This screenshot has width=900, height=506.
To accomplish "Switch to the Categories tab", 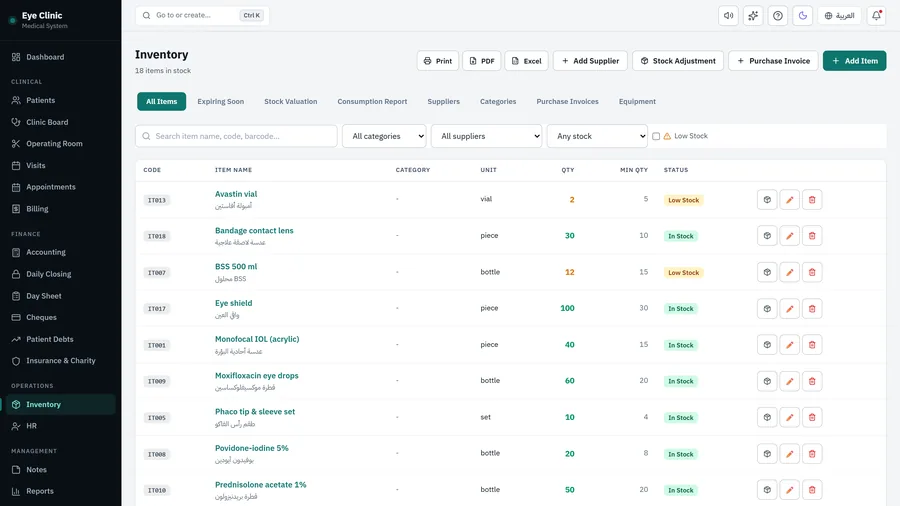I will point(498,102).
